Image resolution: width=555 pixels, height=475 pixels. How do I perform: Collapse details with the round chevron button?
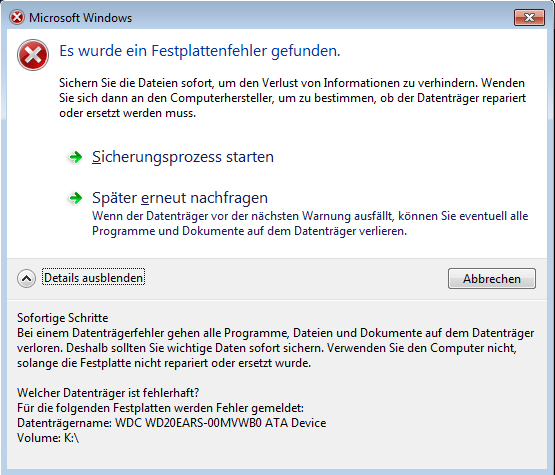(x=26, y=278)
